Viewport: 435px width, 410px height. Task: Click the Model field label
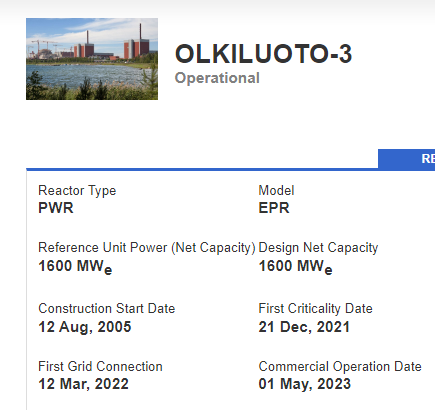(276, 191)
